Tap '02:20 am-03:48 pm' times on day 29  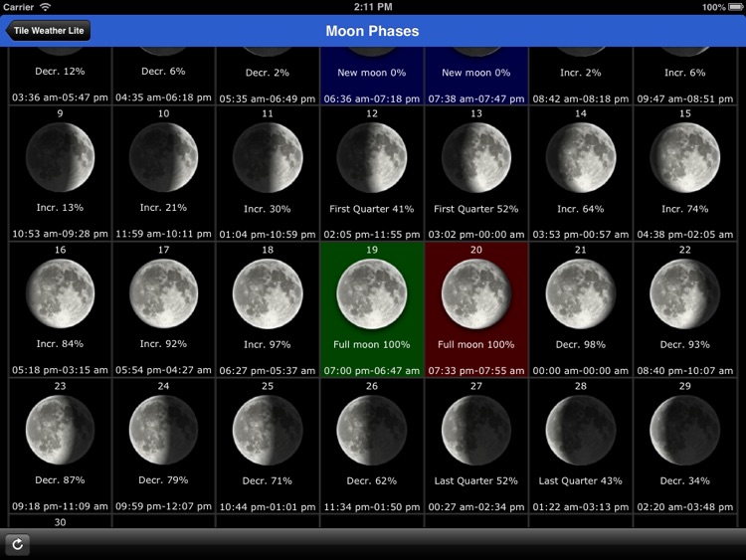(x=684, y=507)
